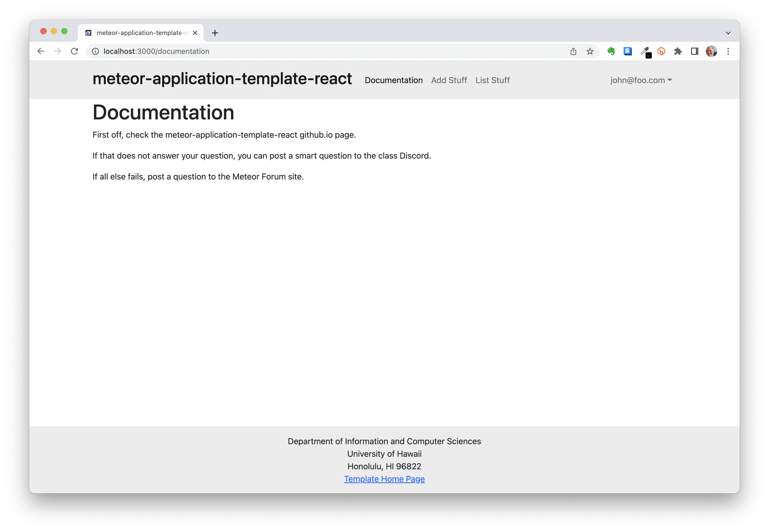
Task: Click the eyedropper extension icon
Action: 644,51
